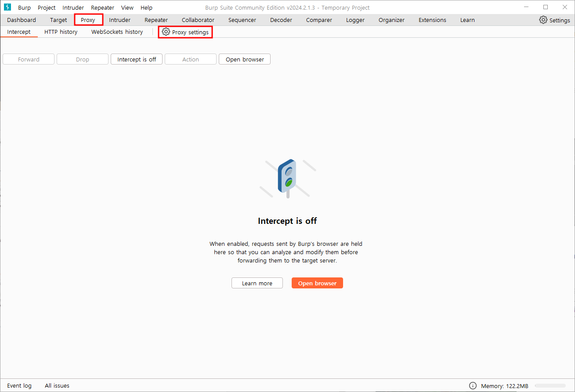Viewport: 575px width, 392px height.
Task: Open the Extensions tab
Action: pos(432,20)
